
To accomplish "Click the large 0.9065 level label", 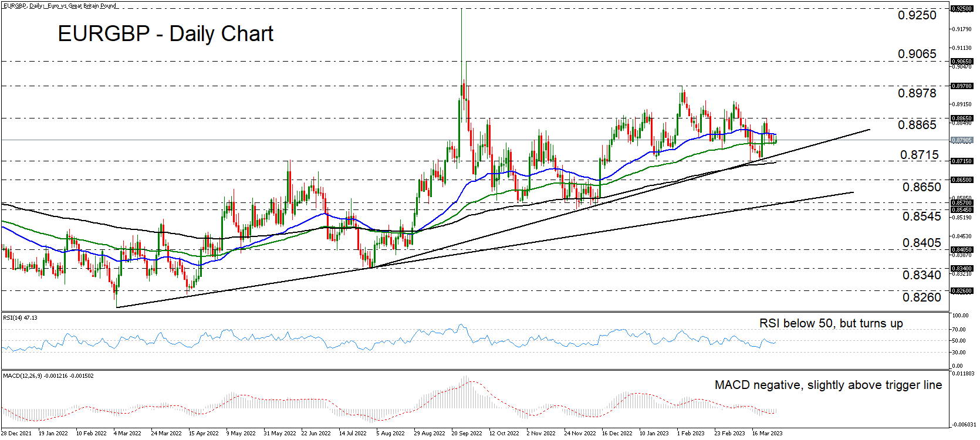I will [x=917, y=54].
